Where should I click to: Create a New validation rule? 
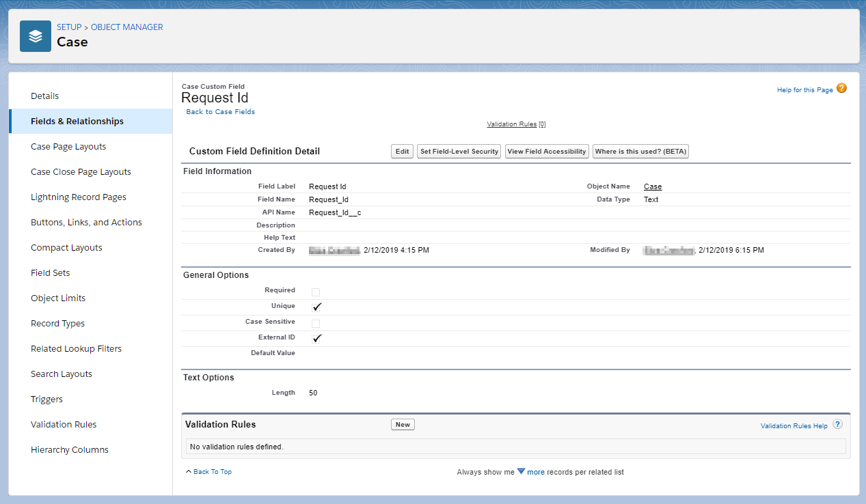(x=403, y=424)
